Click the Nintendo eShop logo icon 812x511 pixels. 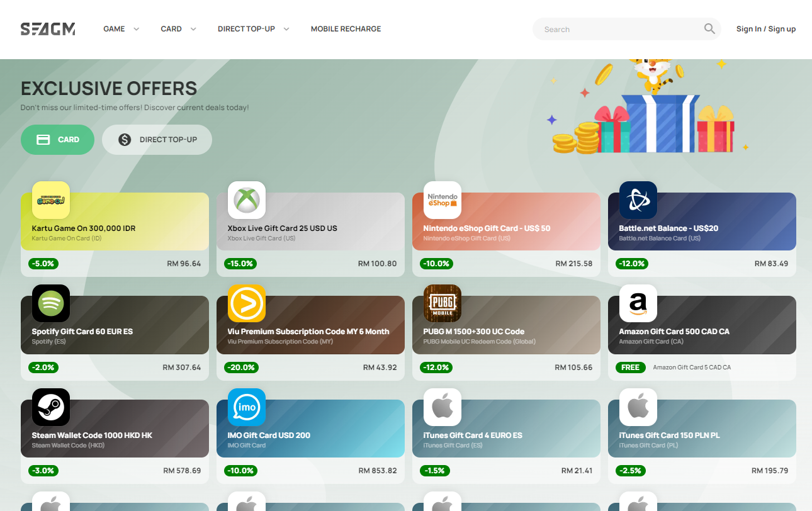pos(443,200)
